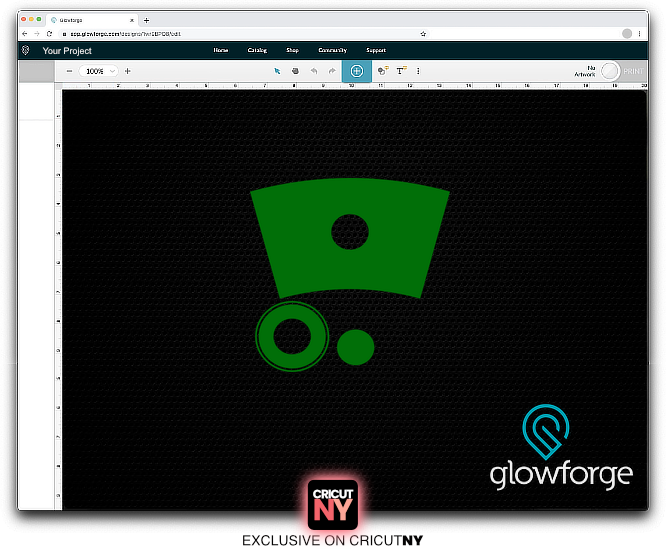Go to the Shop tab
The image size is (666, 552).
(292, 50)
